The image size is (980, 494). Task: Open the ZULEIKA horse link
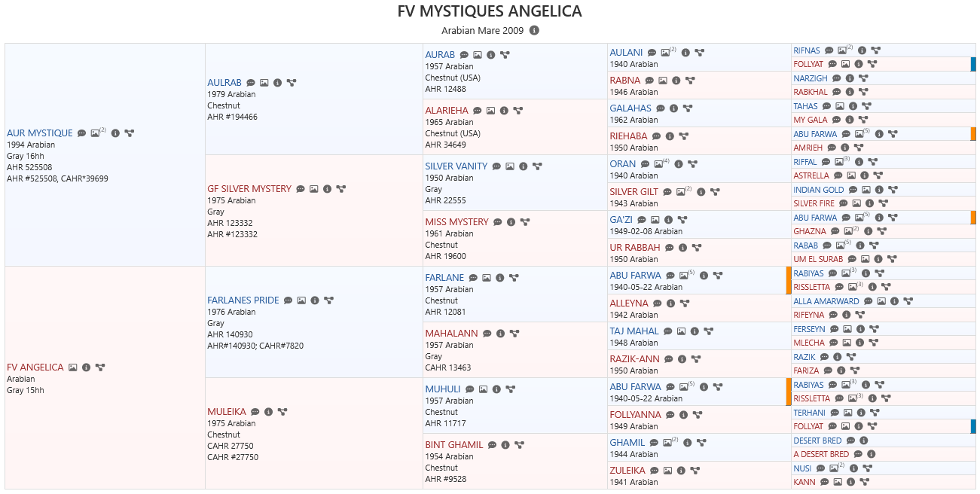(x=627, y=471)
